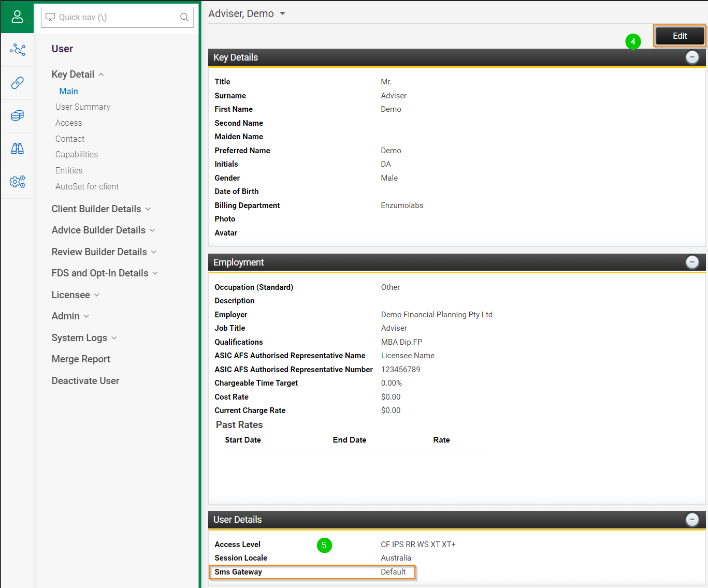Select the Main menu item
Viewport: 708px width, 588px height.
pyautogui.click(x=68, y=91)
